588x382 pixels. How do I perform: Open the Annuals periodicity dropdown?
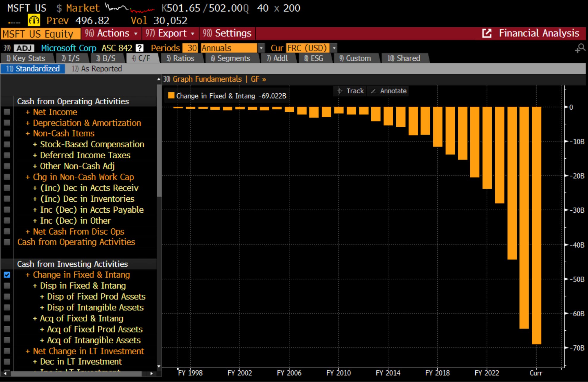click(261, 48)
